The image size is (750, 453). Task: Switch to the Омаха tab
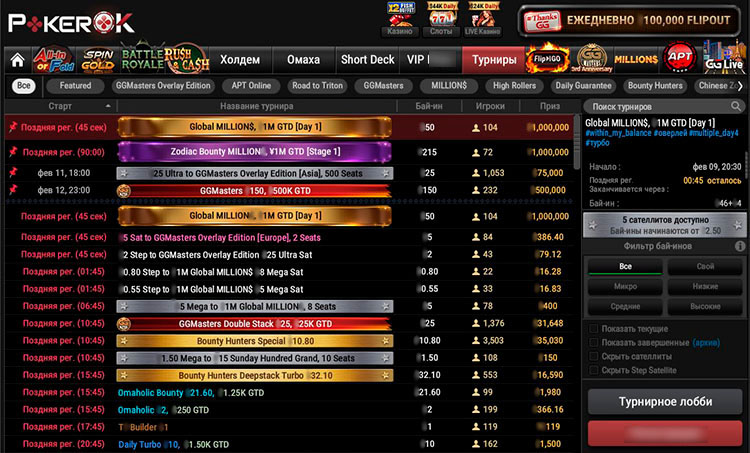click(303, 60)
